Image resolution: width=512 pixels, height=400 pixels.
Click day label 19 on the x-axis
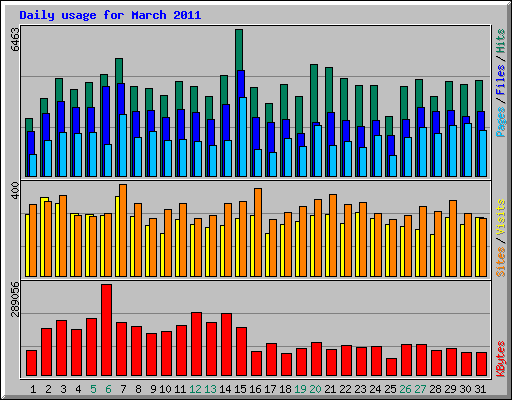[x=300, y=389]
